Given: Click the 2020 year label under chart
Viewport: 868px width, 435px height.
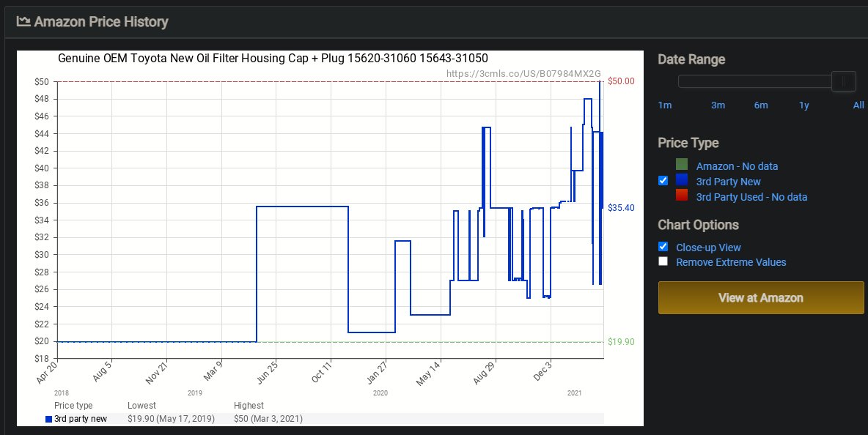Looking at the screenshot, I should 380,393.
